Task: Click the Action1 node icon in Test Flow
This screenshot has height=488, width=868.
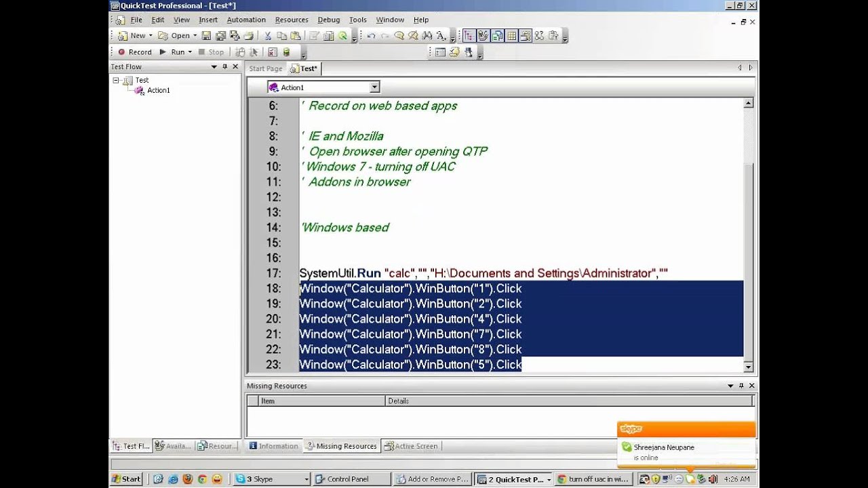Action: (139, 90)
